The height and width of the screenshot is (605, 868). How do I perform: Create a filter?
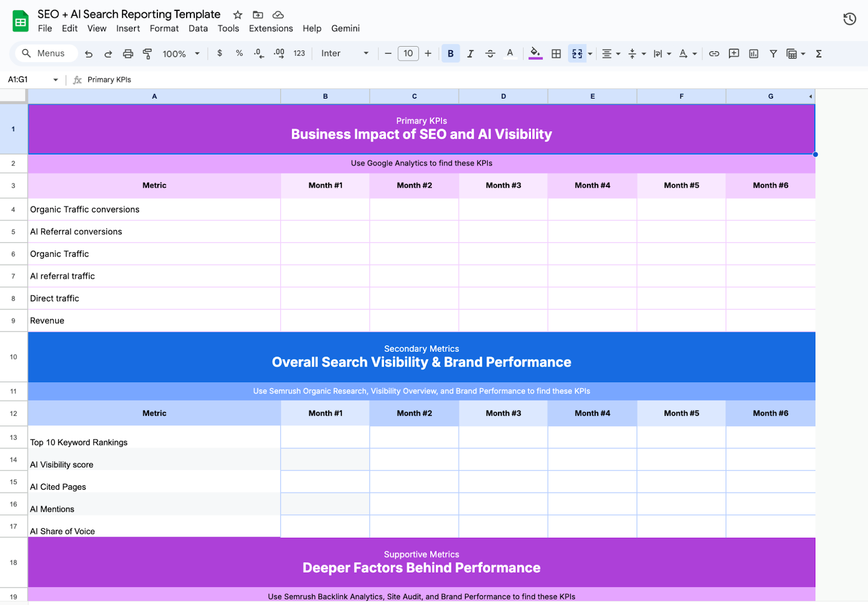773,53
